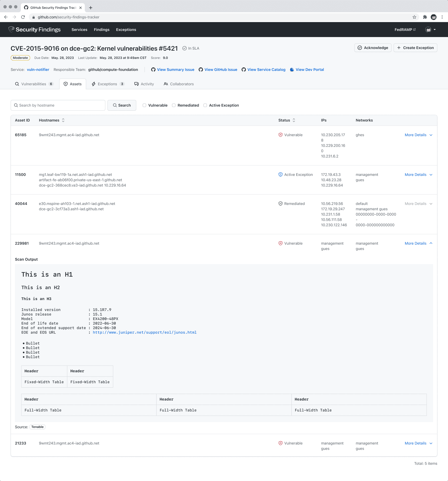
Task: Open the View Summary Issue link
Action: [x=173, y=70]
